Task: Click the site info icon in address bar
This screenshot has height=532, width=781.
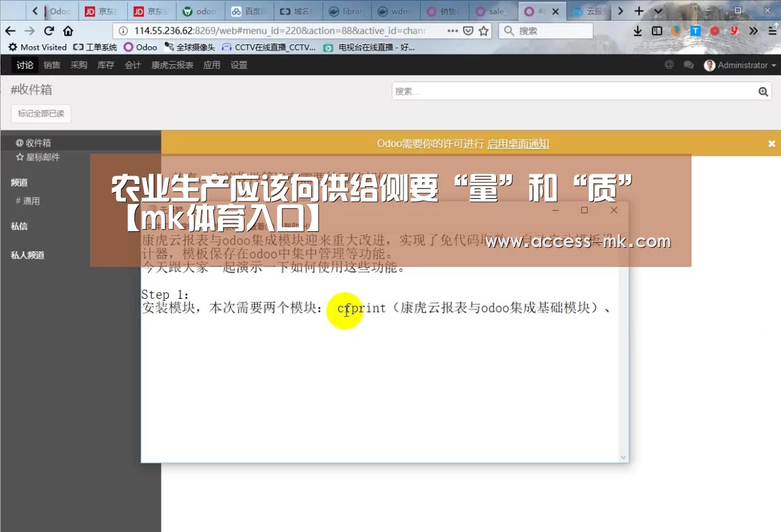Action: 123,31
